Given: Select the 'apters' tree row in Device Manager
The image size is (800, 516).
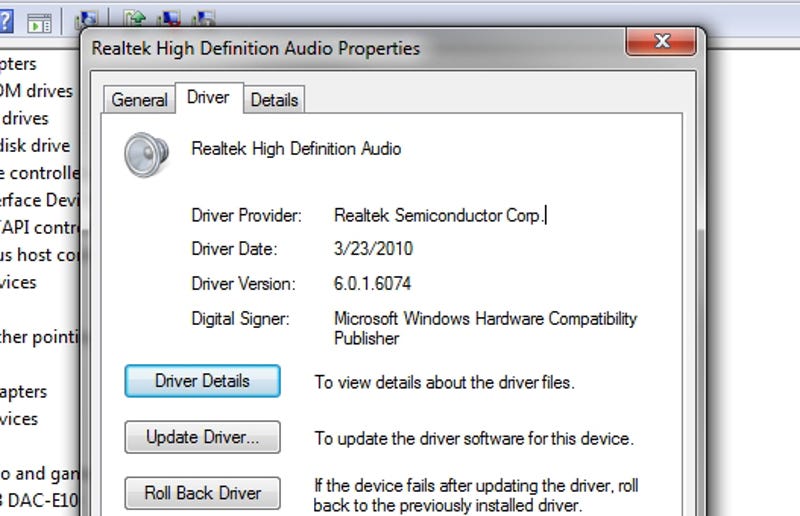Looking at the screenshot, I should [23, 391].
